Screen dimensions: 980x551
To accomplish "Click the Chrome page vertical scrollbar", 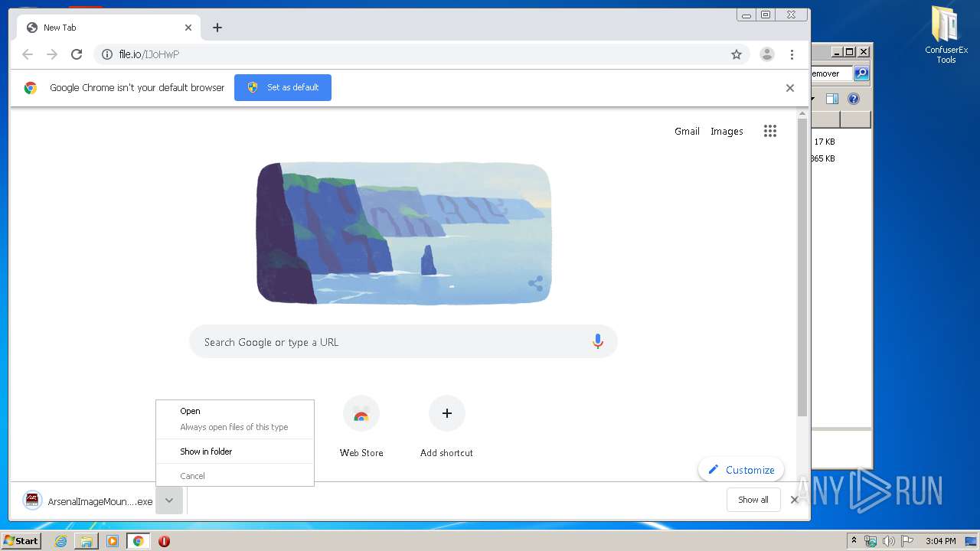I will tap(802, 268).
